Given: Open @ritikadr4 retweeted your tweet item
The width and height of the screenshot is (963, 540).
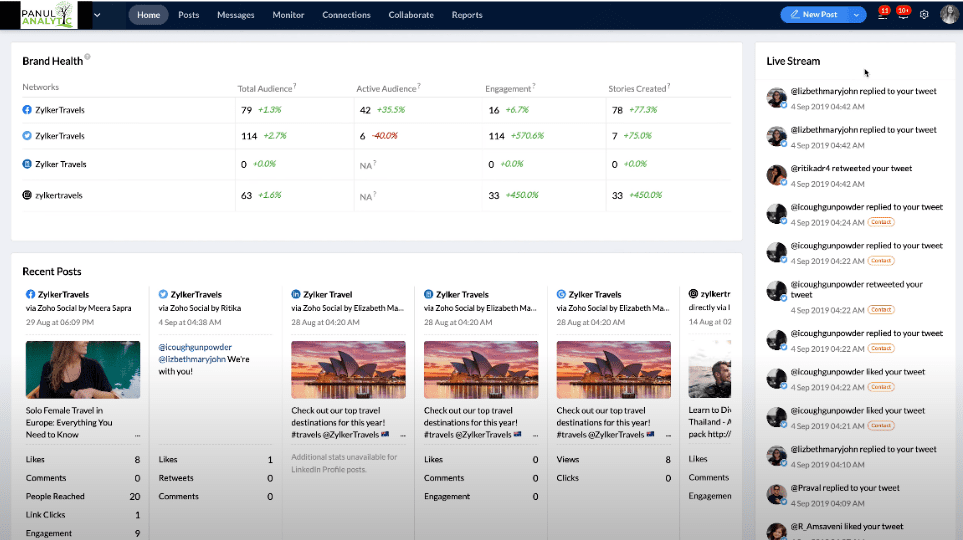Looking at the screenshot, I should click(851, 168).
